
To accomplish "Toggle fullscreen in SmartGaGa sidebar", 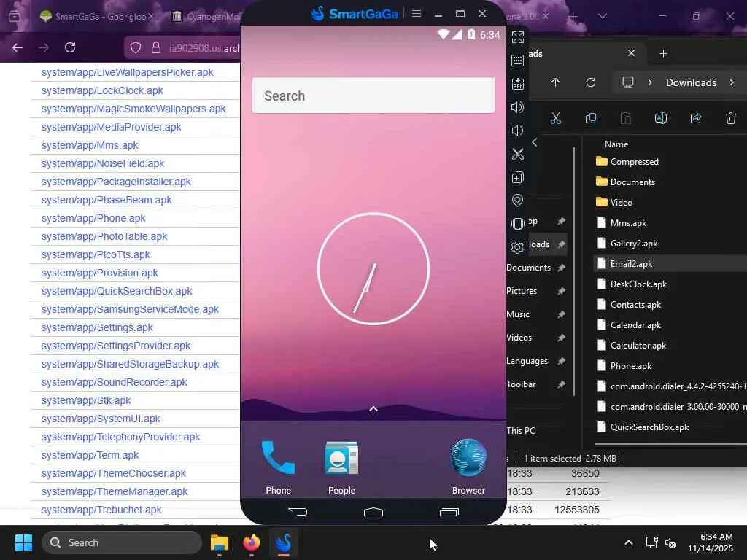I will tap(517, 37).
